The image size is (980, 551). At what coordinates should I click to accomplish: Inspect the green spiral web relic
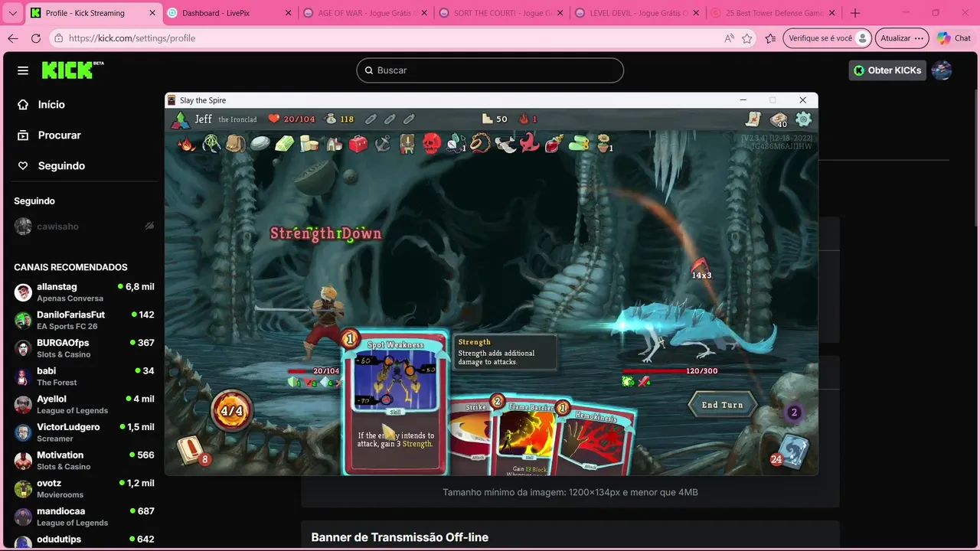211,143
